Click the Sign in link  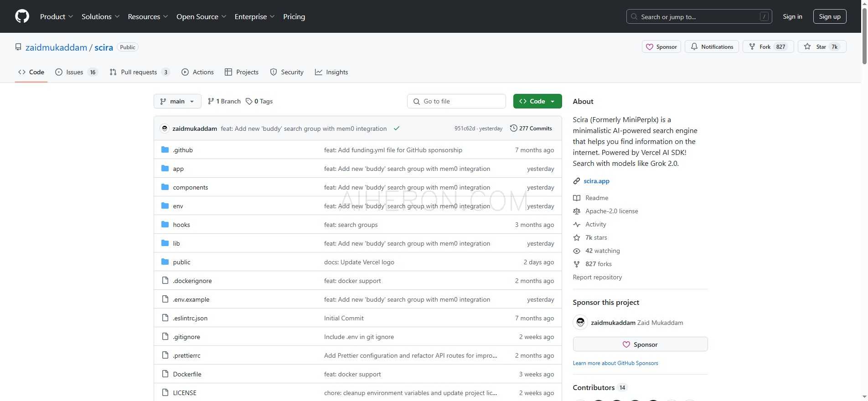[792, 16]
